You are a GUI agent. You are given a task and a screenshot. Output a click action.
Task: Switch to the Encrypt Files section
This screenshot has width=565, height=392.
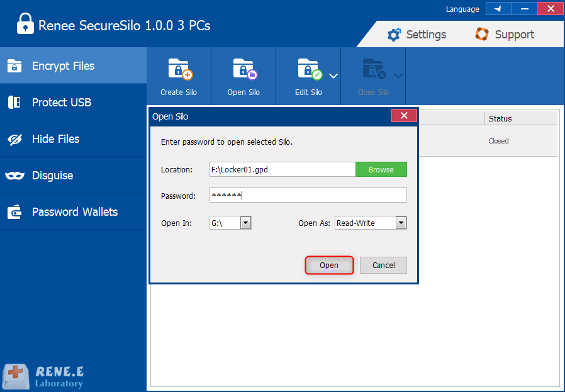(x=63, y=66)
